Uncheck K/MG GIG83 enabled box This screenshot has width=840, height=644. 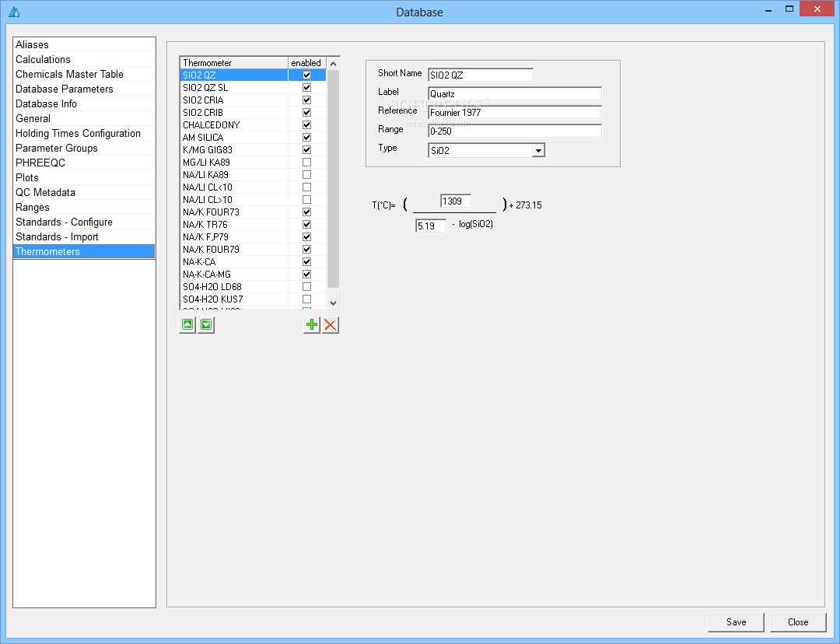pyautogui.click(x=307, y=149)
